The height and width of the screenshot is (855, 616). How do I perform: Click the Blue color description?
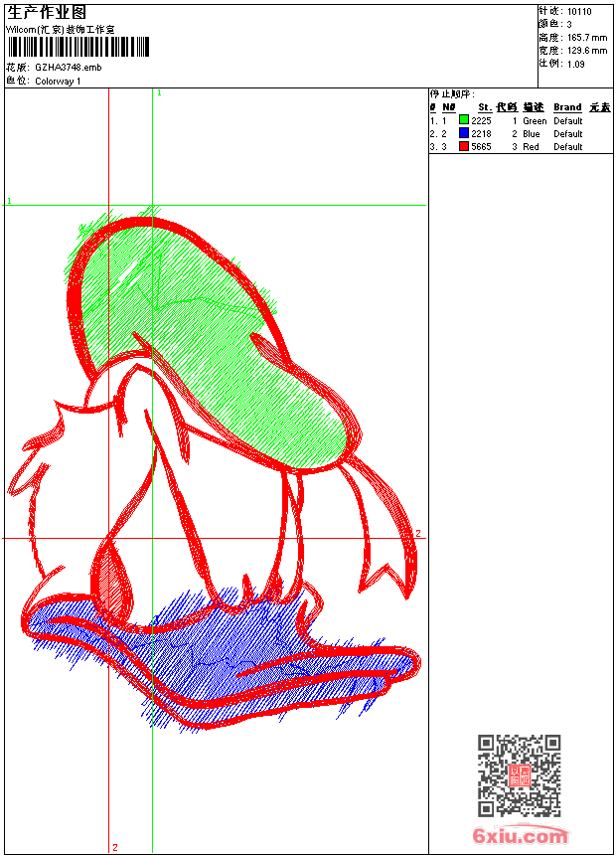531,133
